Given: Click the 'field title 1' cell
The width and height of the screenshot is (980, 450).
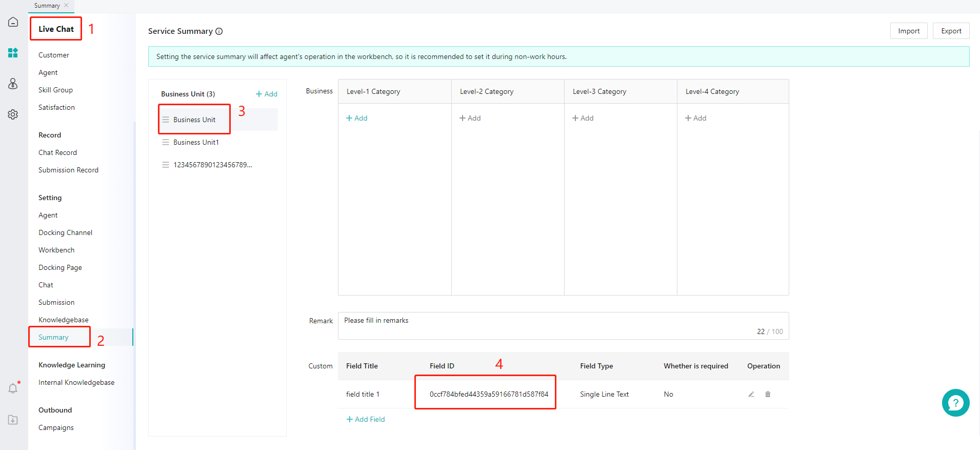Looking at the screenshot, I should click(x=363, y=394).
